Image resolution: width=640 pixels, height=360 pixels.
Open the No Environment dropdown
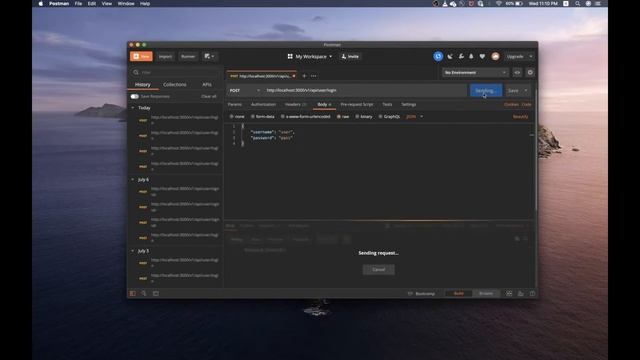click(475, 73)
